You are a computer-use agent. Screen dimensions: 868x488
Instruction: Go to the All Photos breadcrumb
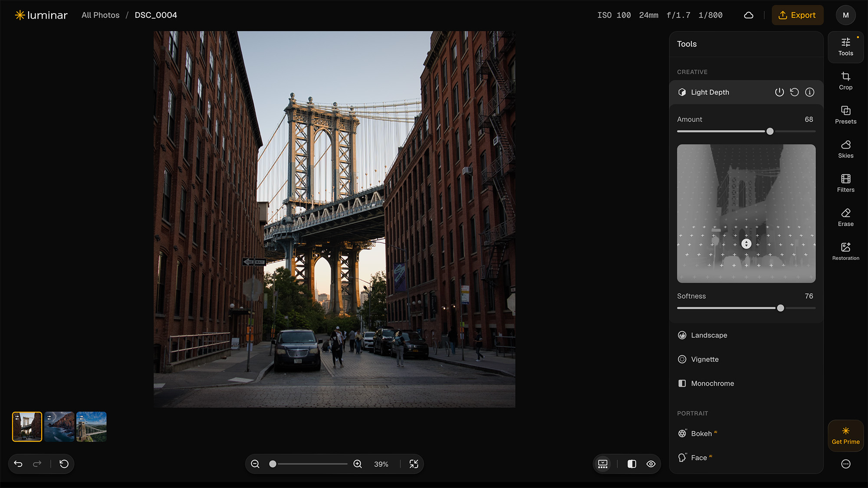[x=100, y=15]
